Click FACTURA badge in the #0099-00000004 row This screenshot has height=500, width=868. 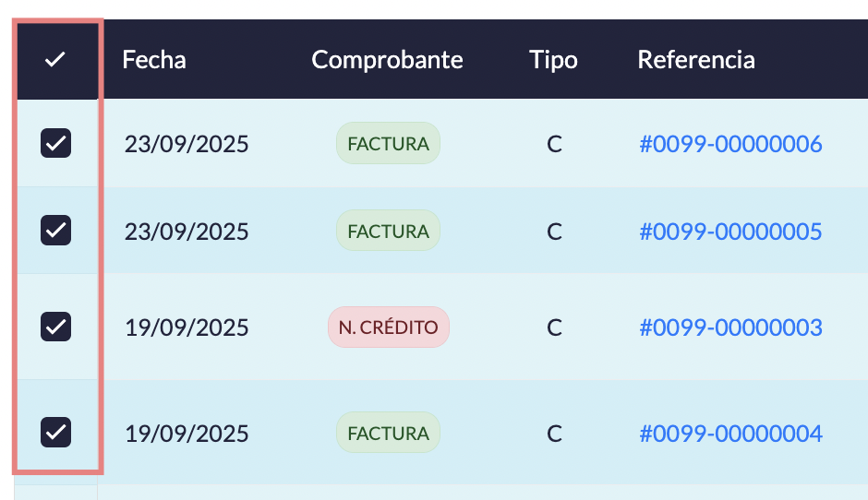pos(388,433)
